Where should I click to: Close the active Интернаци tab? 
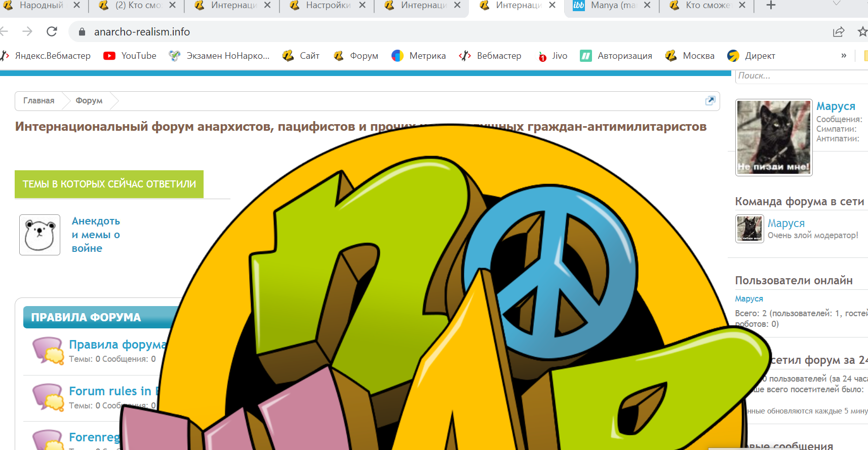[x=552, y=5]
